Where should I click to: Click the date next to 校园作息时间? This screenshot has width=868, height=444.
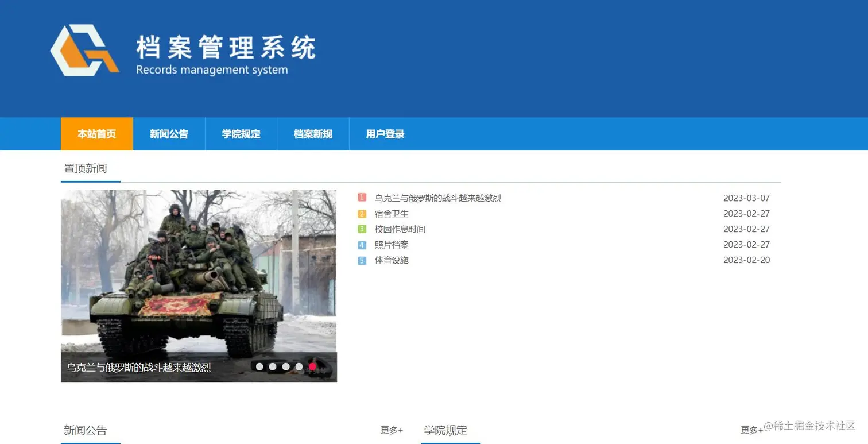(746, 229)
